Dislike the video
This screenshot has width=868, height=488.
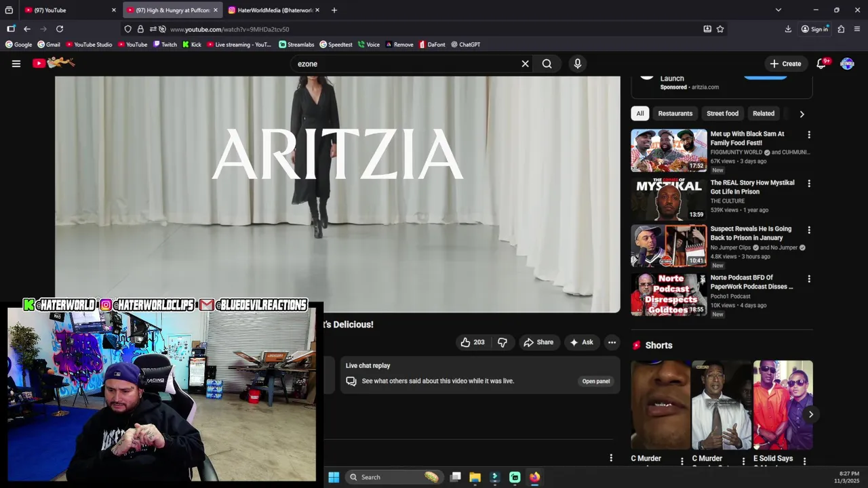[502, 342]
